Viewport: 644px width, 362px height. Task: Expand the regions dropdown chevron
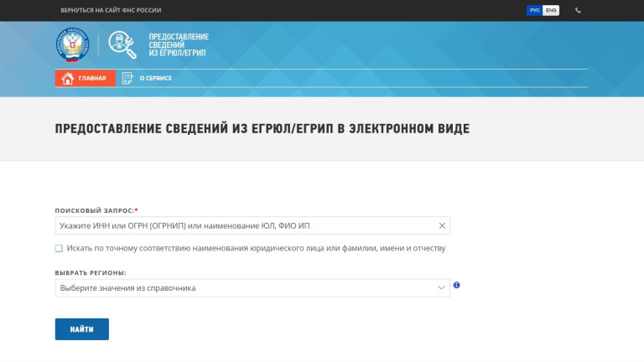coord(441,287)
